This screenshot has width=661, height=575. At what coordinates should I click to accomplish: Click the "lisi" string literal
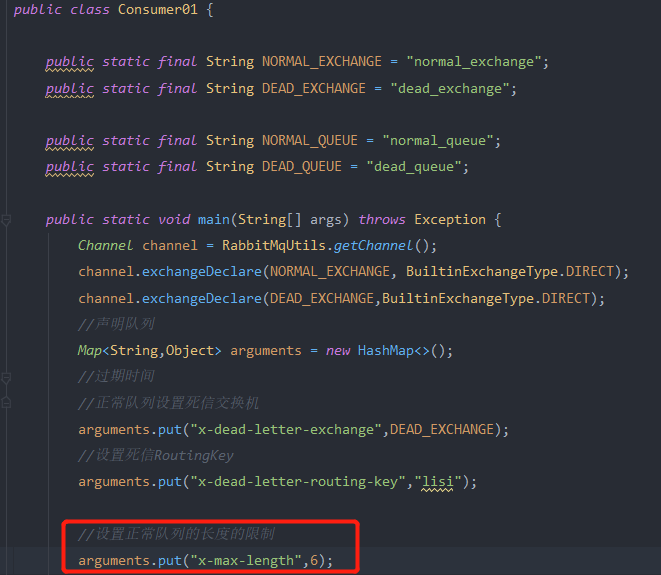[438, 481]
